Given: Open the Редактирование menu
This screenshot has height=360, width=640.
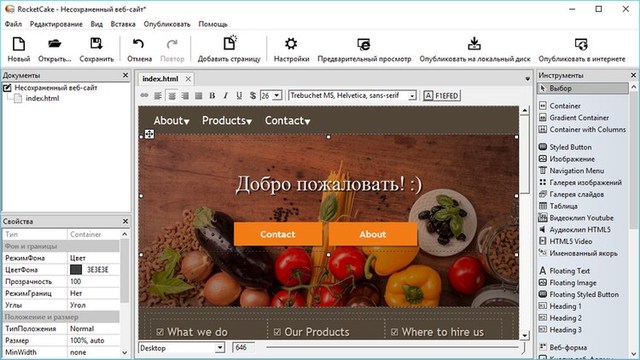Looking at the screenshot, I should pos(56,24).
